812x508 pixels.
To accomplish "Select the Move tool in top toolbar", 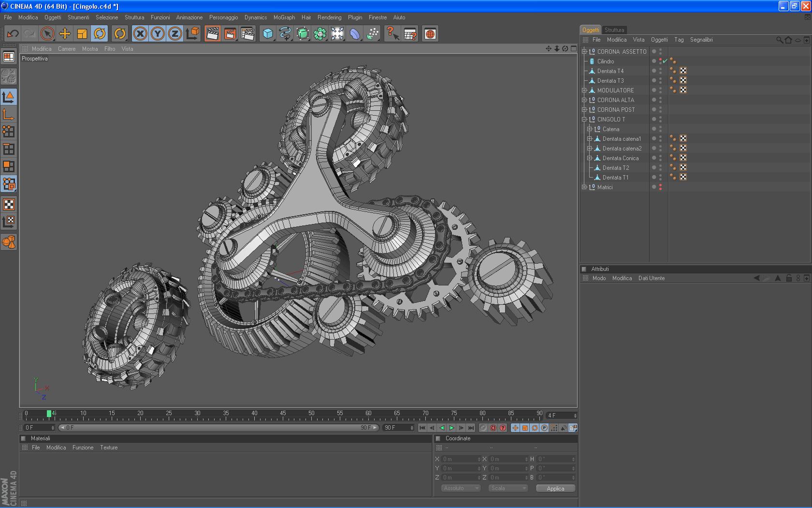I will tap(65, 34).
